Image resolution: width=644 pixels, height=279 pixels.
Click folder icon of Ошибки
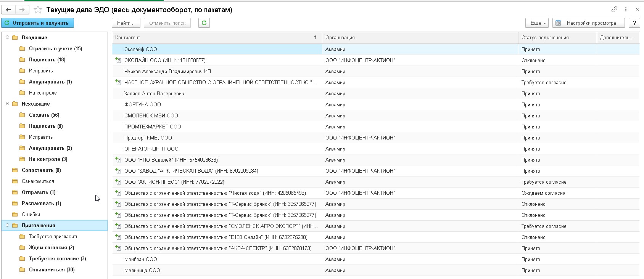coord(15,214)
